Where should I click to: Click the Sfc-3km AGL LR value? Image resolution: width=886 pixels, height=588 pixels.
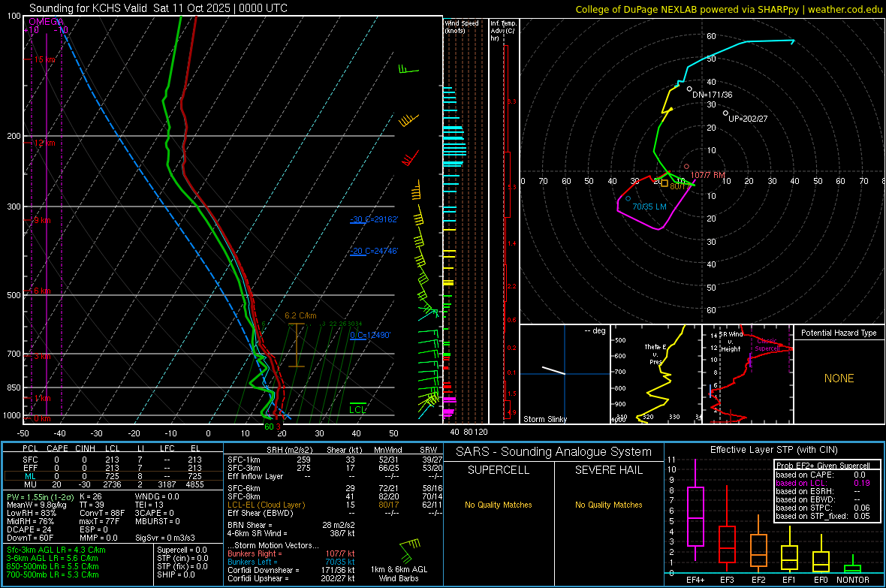tap(56, 550)
